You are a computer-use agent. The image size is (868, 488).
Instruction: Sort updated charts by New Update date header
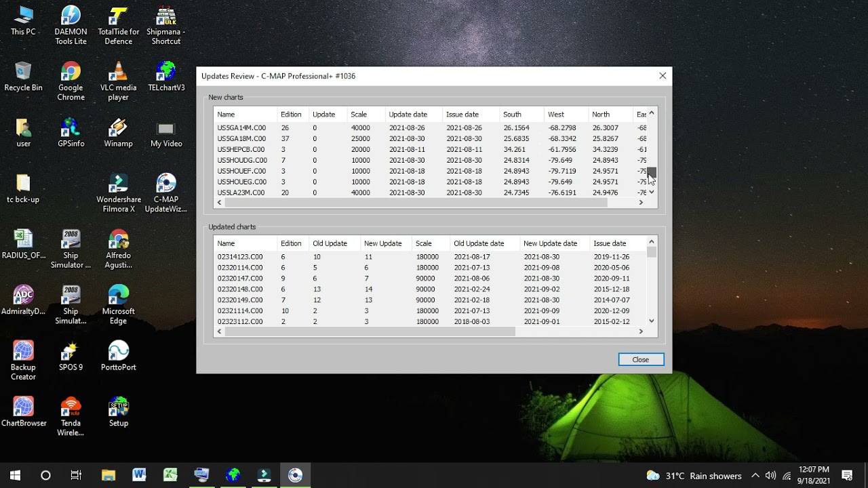554,243
